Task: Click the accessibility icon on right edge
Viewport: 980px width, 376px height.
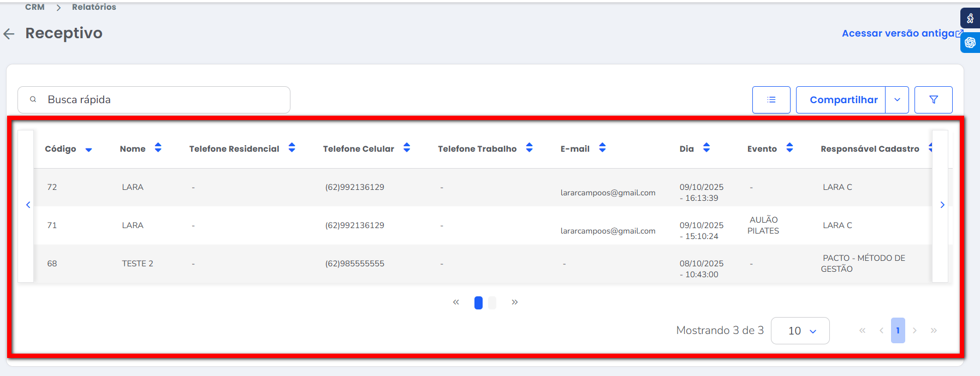Action: pos(970,19)
